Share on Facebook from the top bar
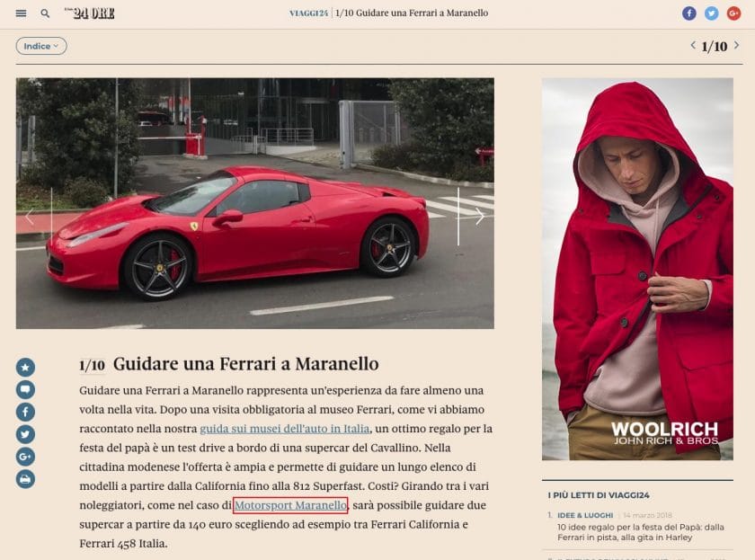This screenshot has width=755, height=560. pyautogui.click(x=689, y=13)
